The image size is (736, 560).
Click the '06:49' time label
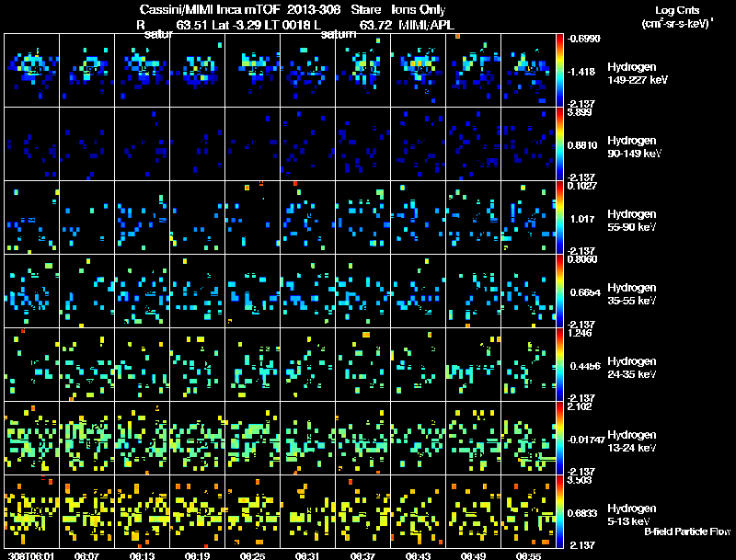point(473,555)
